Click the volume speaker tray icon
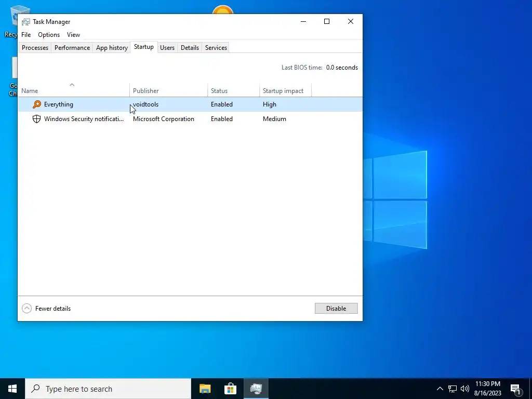 point(465,389)
